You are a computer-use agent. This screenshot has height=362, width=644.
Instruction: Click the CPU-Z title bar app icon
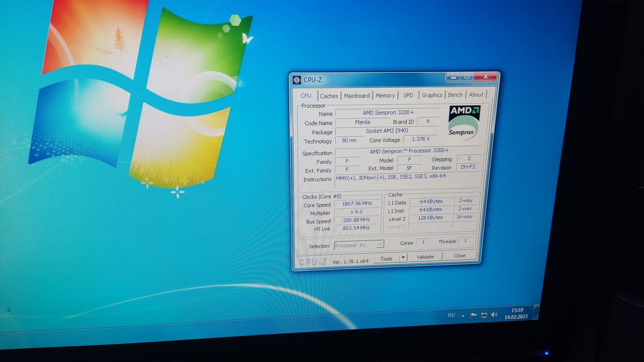tap(297, 80)
